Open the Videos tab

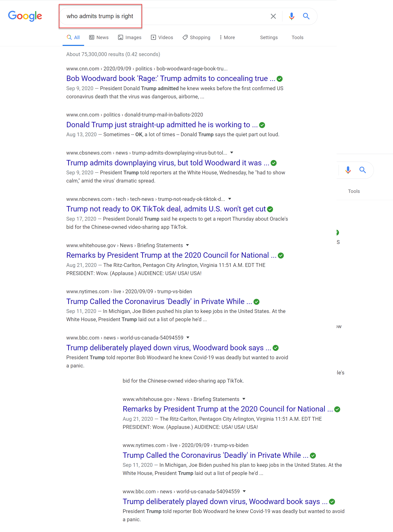coord(162,37)
